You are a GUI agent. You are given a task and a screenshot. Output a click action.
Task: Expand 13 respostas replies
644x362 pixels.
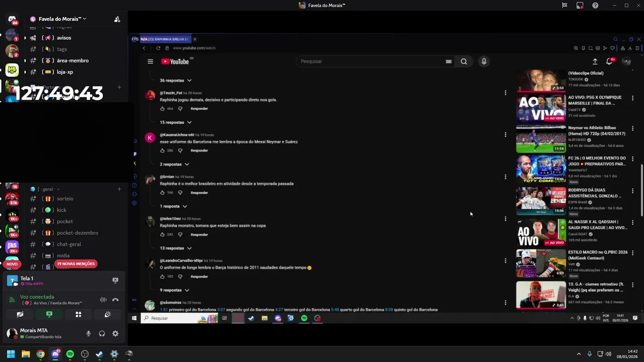pyautogui.click(x=176, y=248)
